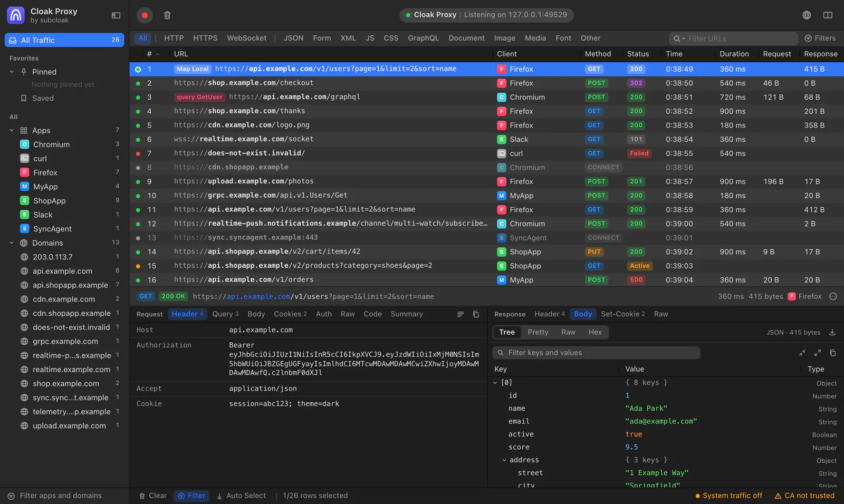Switch response view to Pretty
The height and width of the screenshot is (504, 844).
[x=538, y=333]
